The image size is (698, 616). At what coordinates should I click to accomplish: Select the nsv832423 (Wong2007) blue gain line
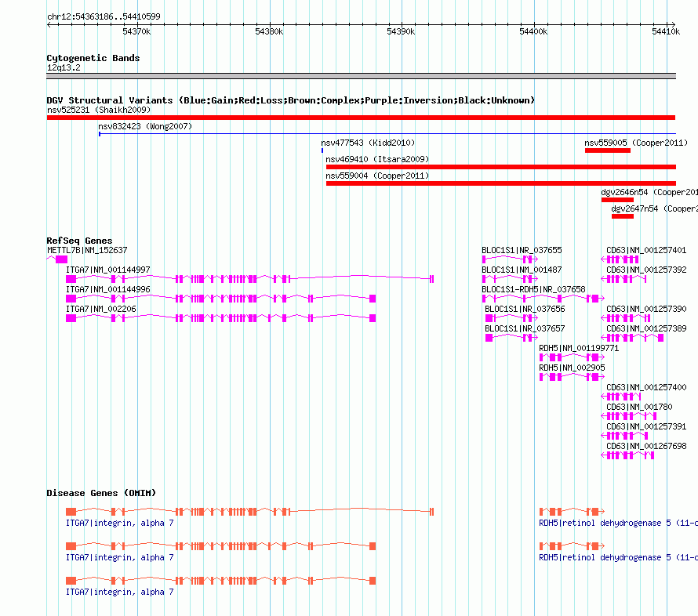[x=387, y=134]
